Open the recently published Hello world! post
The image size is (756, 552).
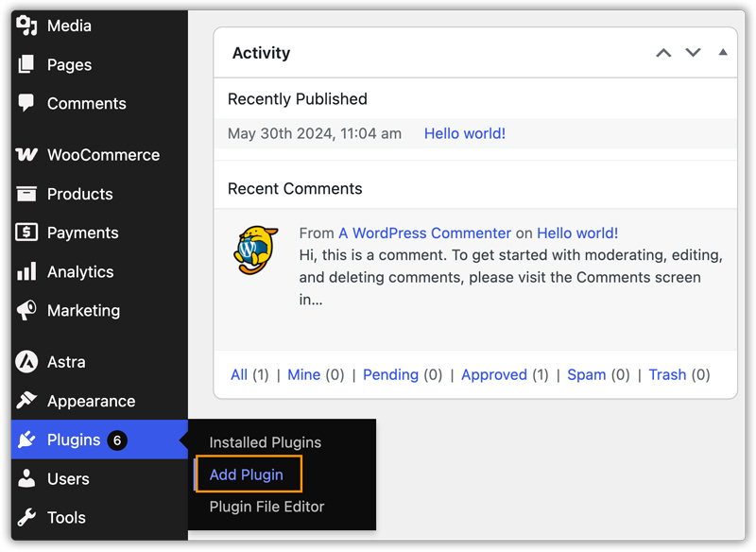pyautogui.click(x=465, y=133)
